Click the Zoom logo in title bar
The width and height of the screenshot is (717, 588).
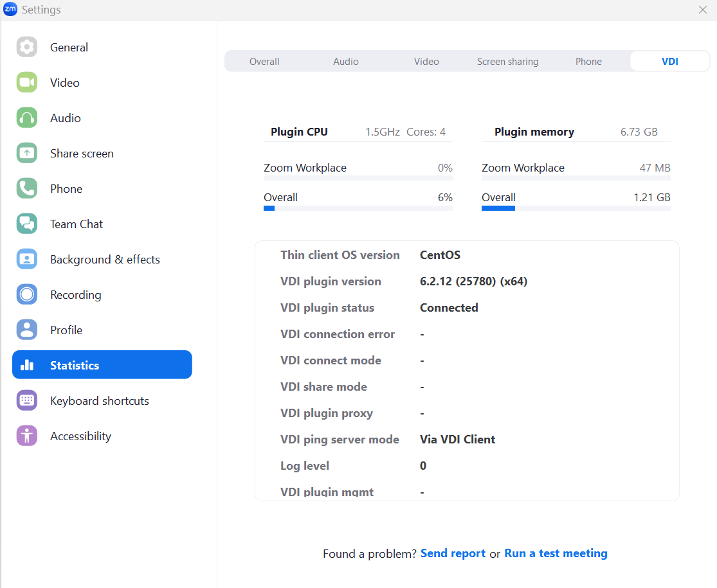click(x=10, y=9)
